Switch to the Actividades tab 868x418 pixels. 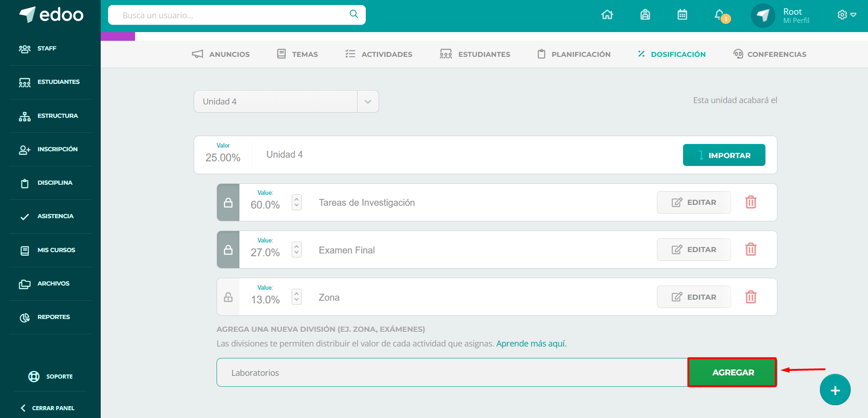379,54
